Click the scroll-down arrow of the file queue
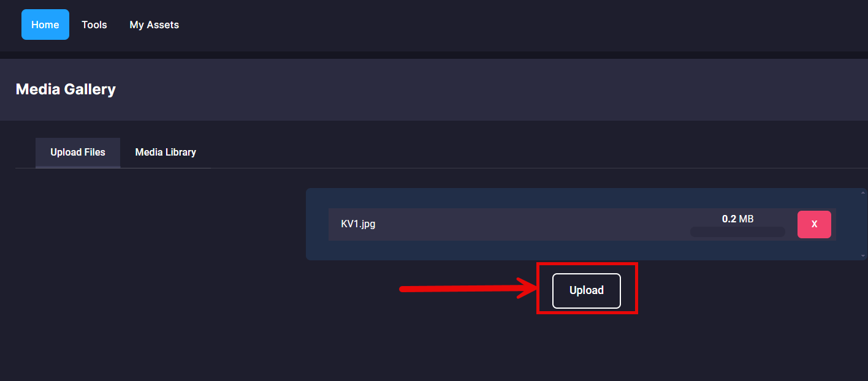 click(x=863, y=255)
